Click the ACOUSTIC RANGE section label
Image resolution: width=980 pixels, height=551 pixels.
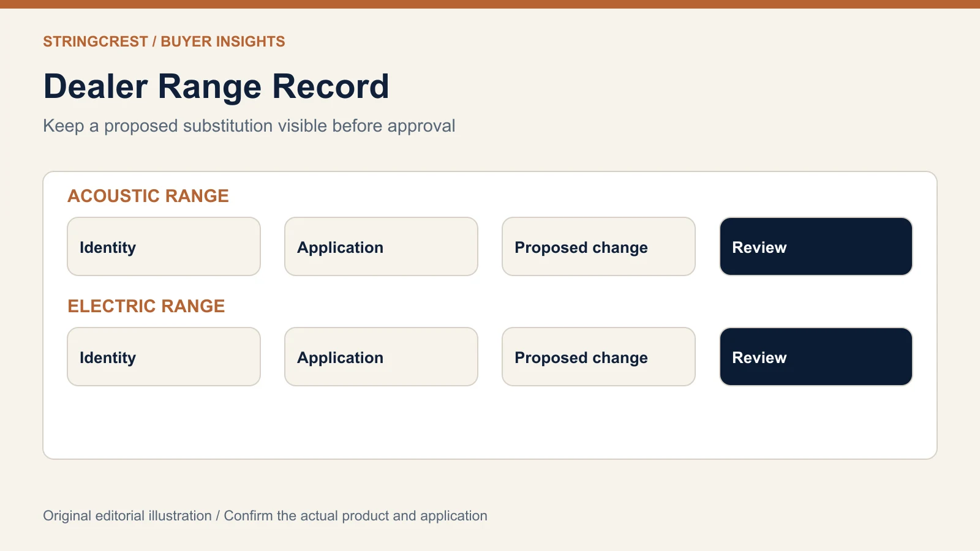pos(148,196)
